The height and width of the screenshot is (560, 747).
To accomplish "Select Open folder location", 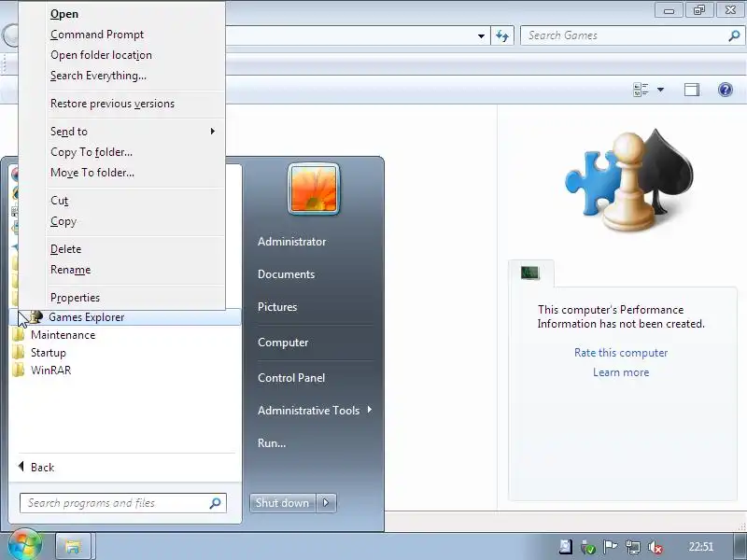I will (101, 55).
